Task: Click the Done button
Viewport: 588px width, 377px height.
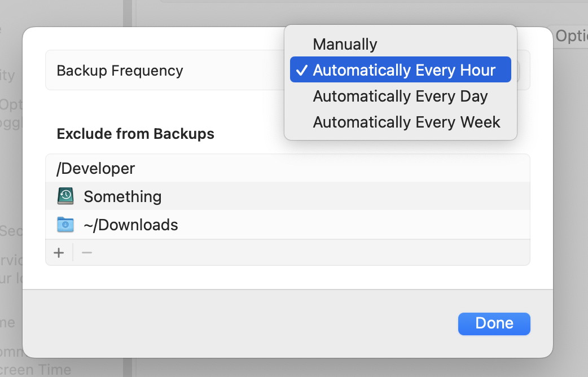Action: coord(494,323)
